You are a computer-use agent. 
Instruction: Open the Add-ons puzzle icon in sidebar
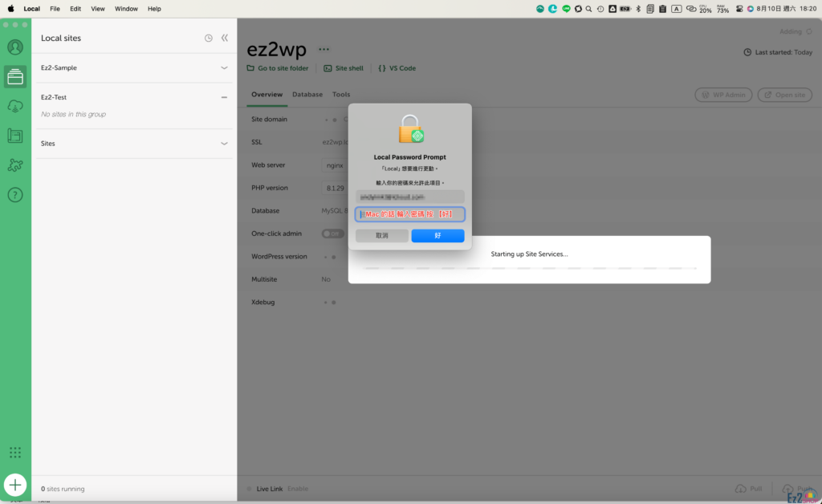15,165
